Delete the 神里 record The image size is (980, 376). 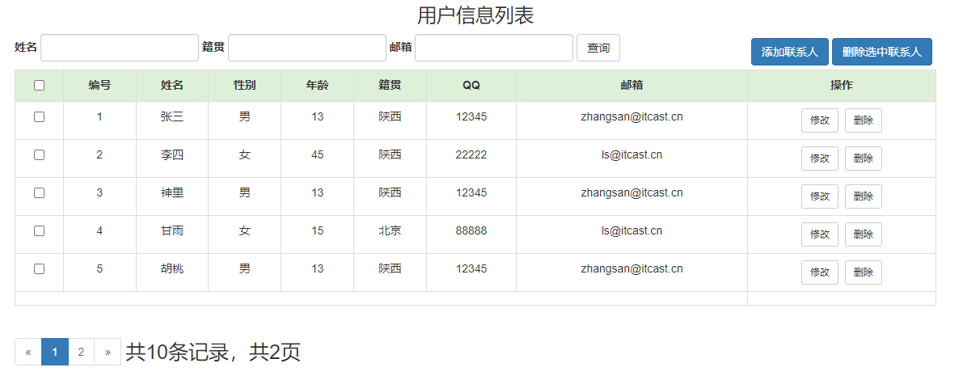[864, 196]
